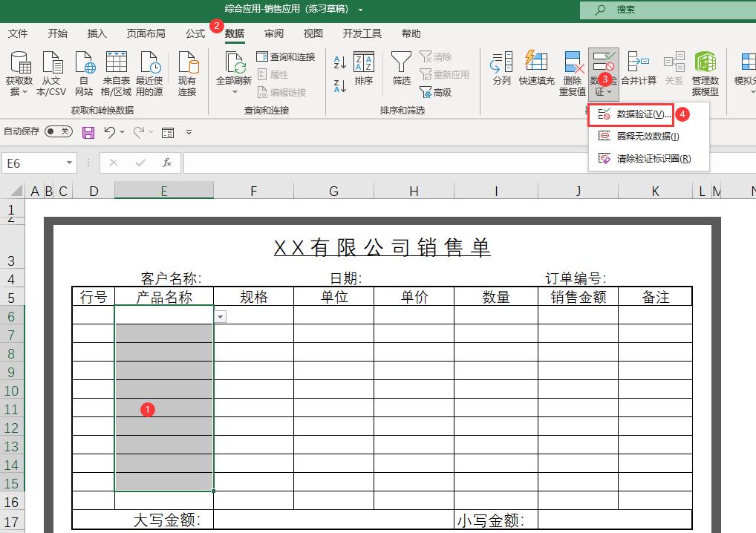Image resolution: width=756 pixels, height=533 pixels.
Task: Click 来自表格/区域 icon
Action: pyautogui.click(x=116, y=73)
